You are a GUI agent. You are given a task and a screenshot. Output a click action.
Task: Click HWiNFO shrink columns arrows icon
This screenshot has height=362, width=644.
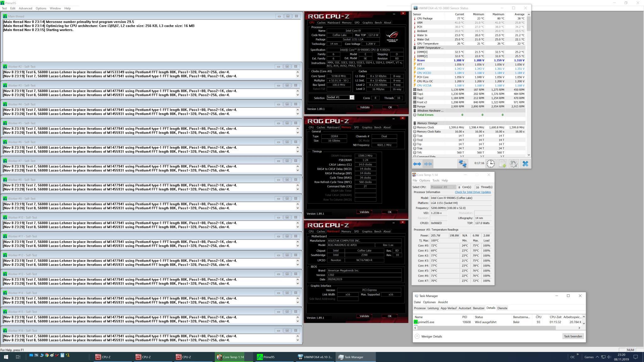pyautogui.click(x=428, y=164)
